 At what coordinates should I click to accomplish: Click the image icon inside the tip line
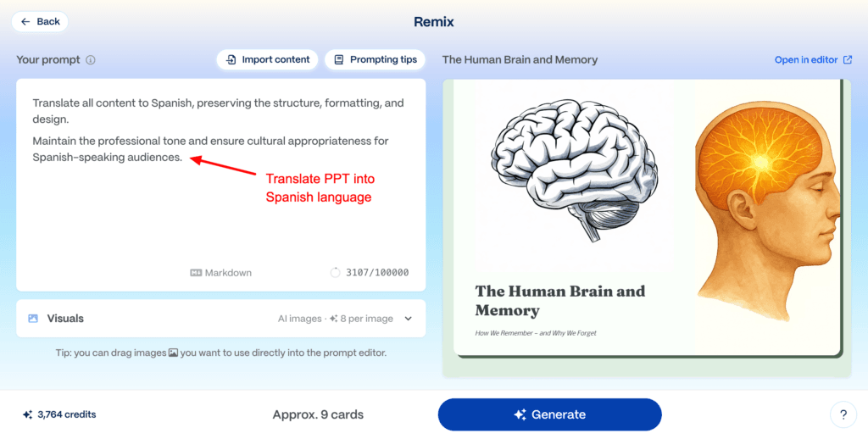point(173,353)
